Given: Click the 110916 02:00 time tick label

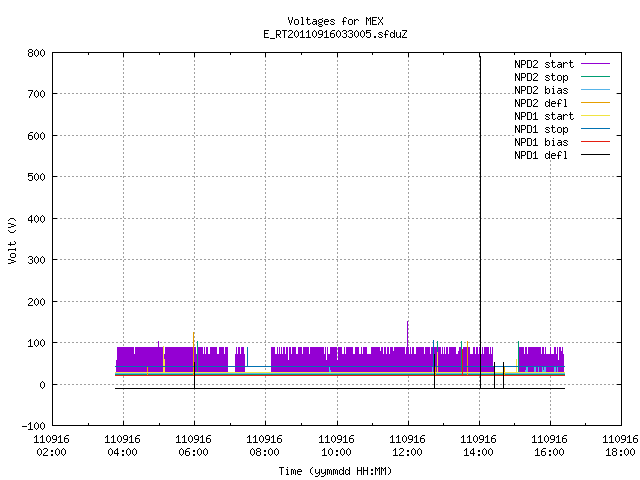Looking at the screenshot, I should click(51, 446).
